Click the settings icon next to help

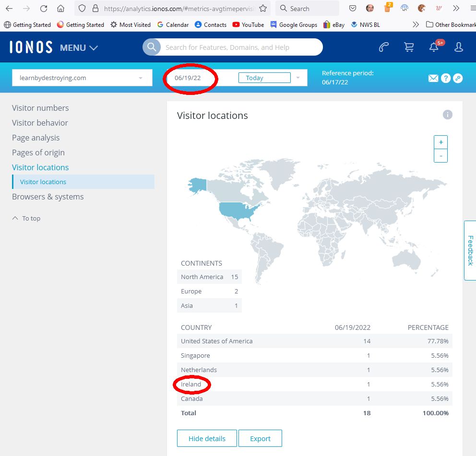(x=458, y=78)
